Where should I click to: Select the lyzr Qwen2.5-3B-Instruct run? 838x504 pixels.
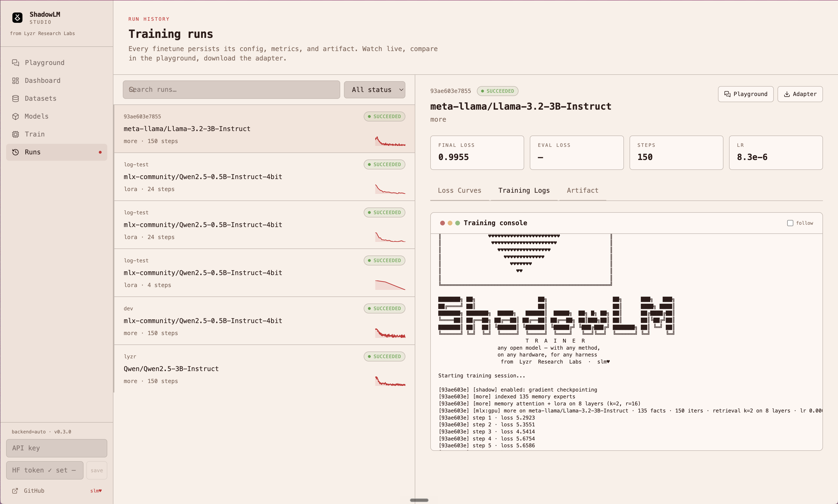tap(264, 369)
